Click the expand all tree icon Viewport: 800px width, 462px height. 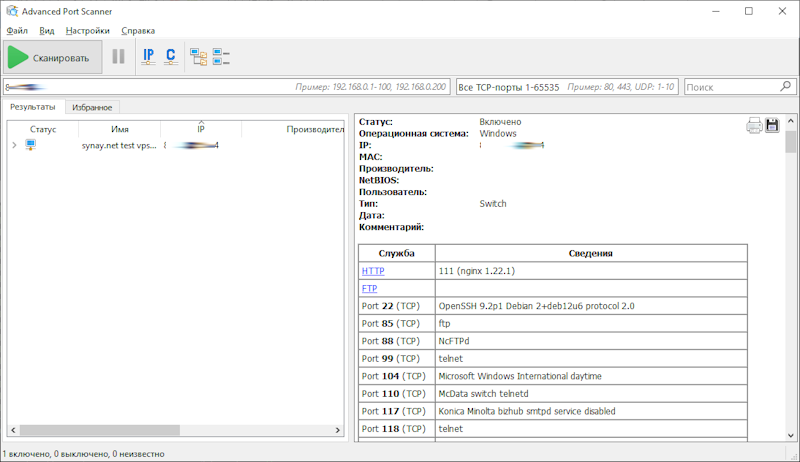coord(198,57)
